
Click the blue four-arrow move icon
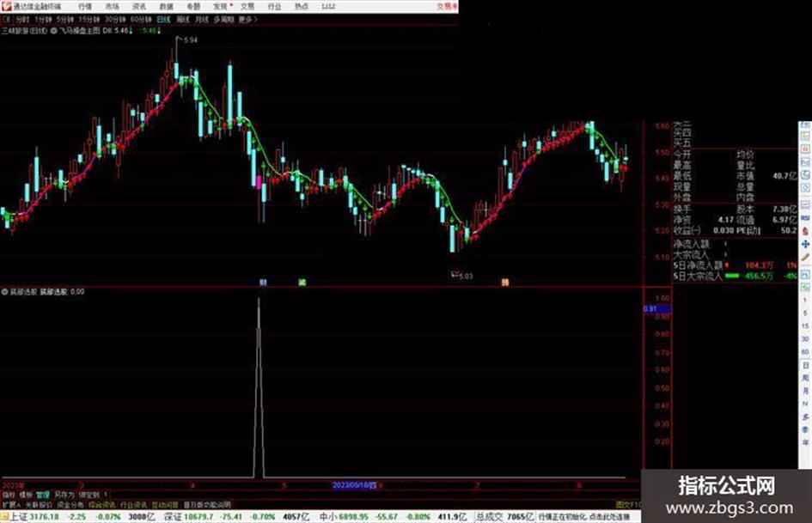[805, 243]
